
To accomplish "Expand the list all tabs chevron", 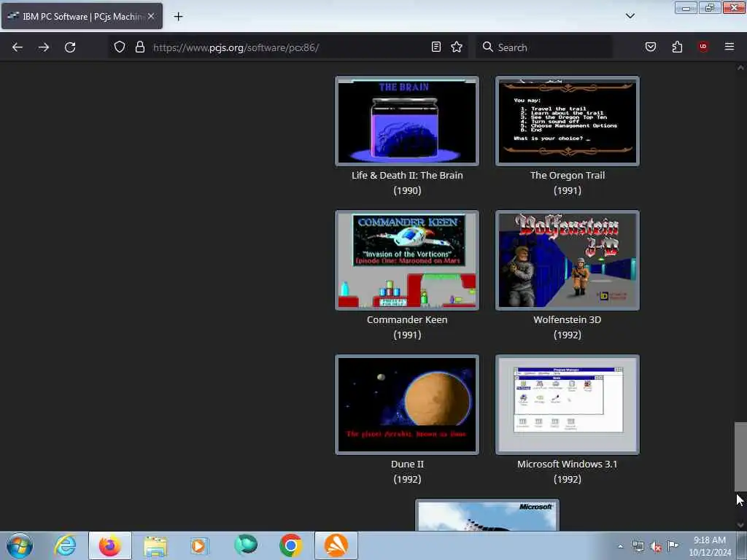I will (x=630, y=16).
